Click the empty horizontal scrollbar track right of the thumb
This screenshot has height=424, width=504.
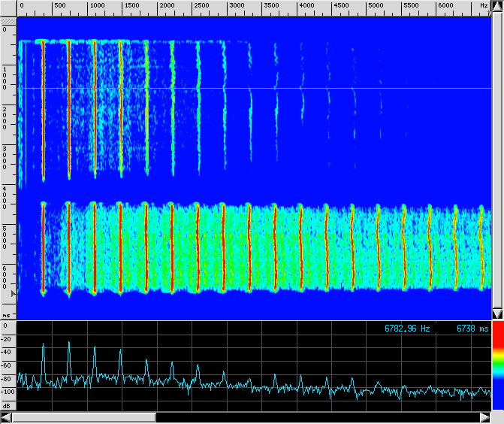(x=315, y=417)
